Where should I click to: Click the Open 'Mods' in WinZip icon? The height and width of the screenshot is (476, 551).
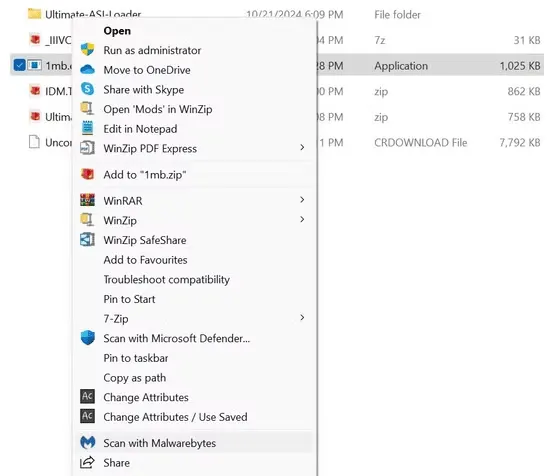click(87, 109)
